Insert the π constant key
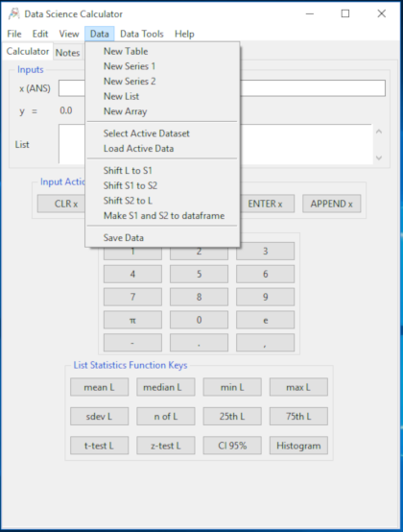 tap(132, 320)
